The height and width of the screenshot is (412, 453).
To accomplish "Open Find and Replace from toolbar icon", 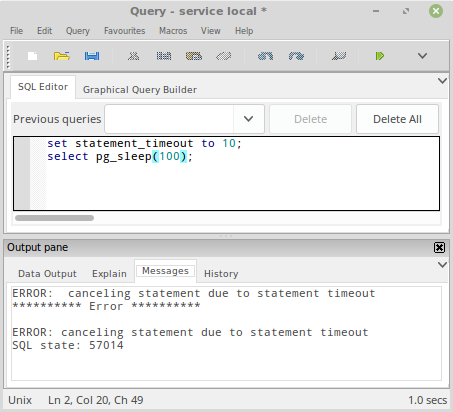I will click(339, 56).
